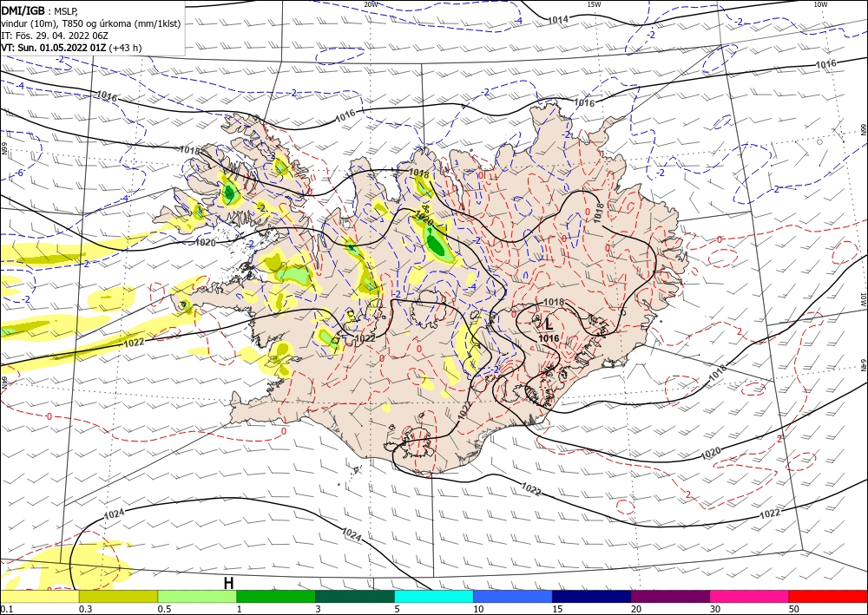Click the 'DMI/IGB : MSLP,' title text
868x615 pixels.
pyautogui.click(x=40, y=10)
